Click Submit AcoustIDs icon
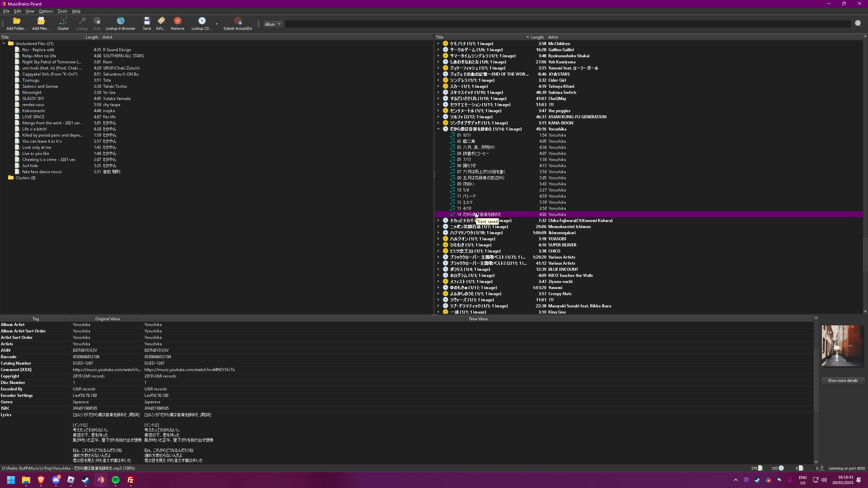Viewport: 868px width, 488px height. coord(238,21)
